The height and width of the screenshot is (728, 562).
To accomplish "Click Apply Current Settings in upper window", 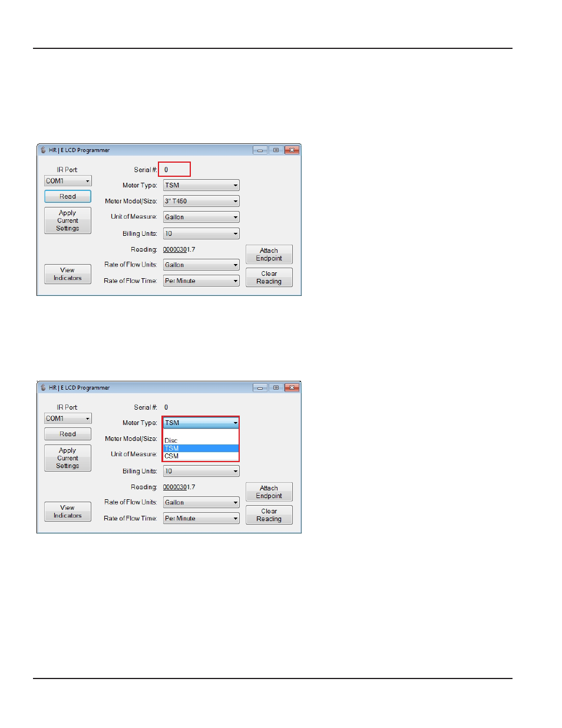I will click(x=68, y=220).
